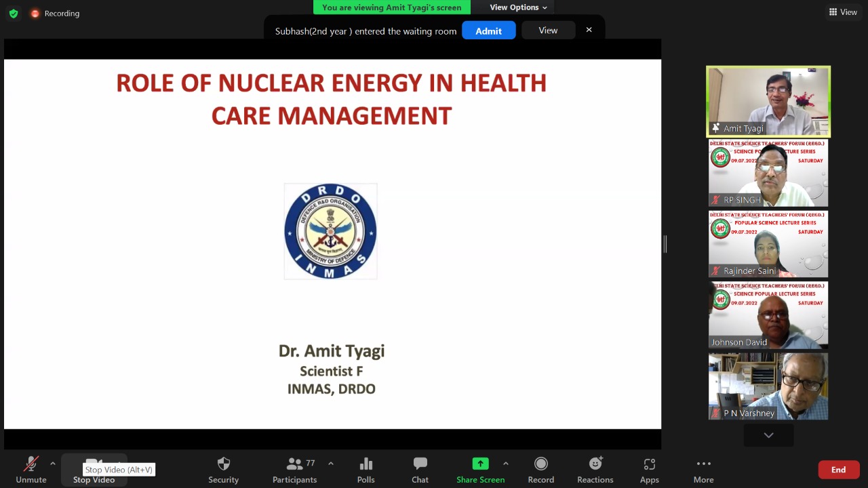Screen dimensions: 868x488
Task: Stop Video camera button
Action: click(94, 470)
